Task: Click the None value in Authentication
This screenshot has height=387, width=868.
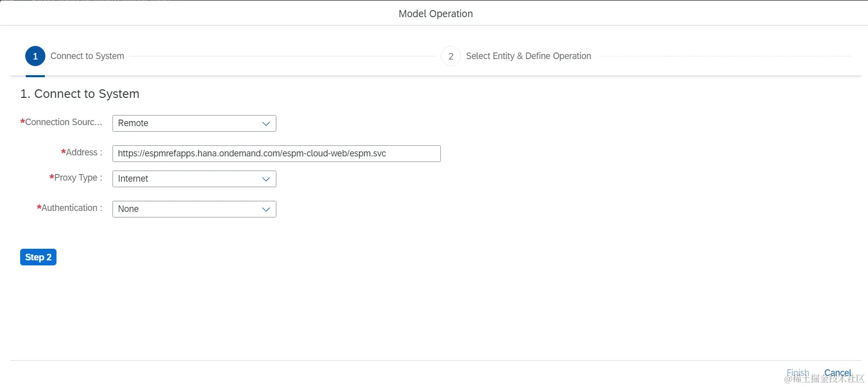Action: pyautogui.click(x=129, y=209)
